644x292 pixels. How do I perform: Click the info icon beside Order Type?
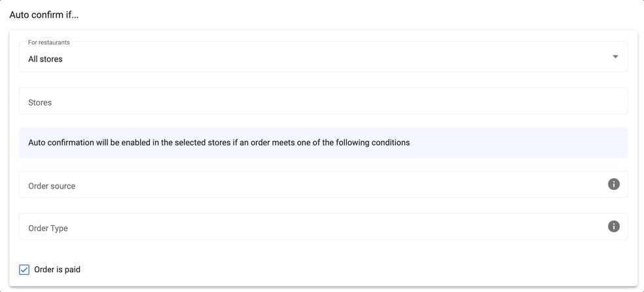coord(614,227)
